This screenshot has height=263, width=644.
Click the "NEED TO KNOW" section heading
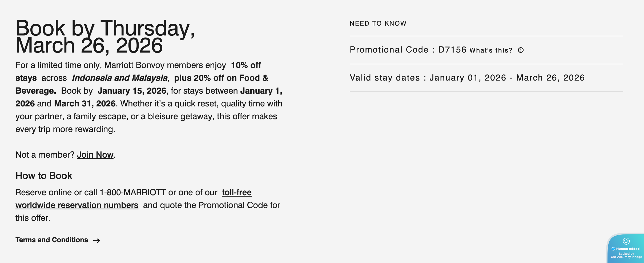pos(378,23)
